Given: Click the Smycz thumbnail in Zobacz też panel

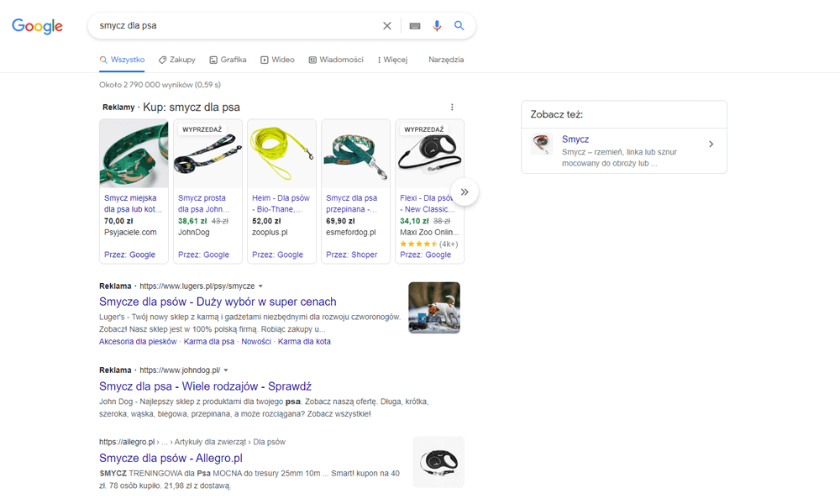Looking at the screenshot, I should (542, 144).
